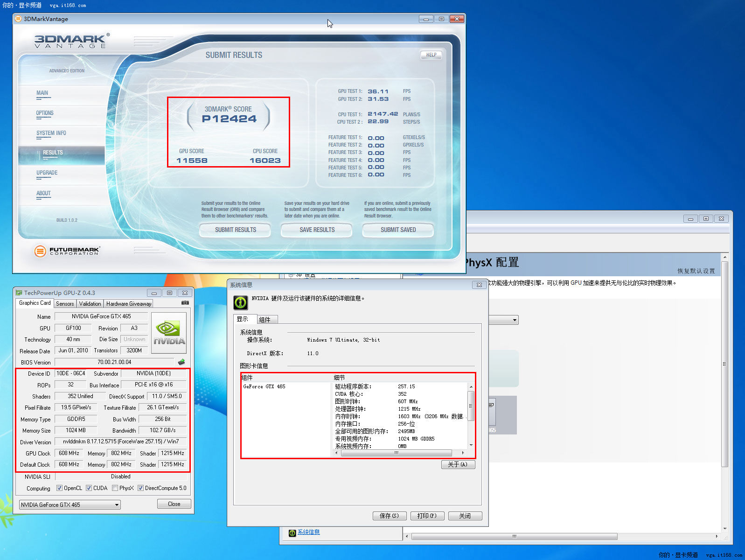Open the 系统信息 link in NVIDIA panel
The image size is (745, 560).
coord(309,532)
